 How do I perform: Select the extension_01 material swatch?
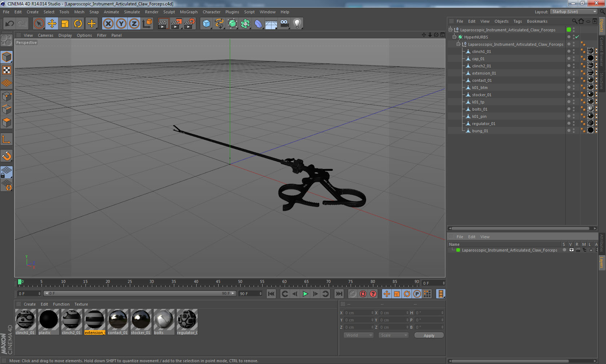pos(95,322)
